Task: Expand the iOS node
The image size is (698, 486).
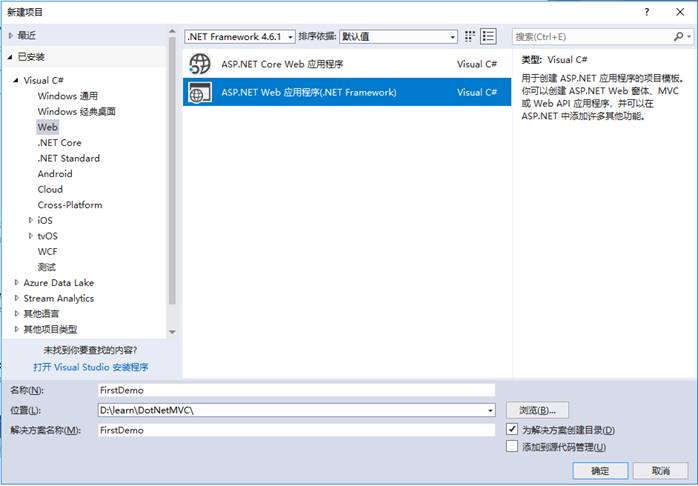Action: (x=31, y=220)
